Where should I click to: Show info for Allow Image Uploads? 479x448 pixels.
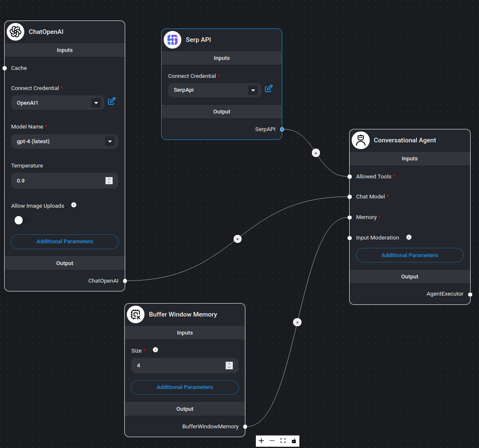click(x=74, y=205)
